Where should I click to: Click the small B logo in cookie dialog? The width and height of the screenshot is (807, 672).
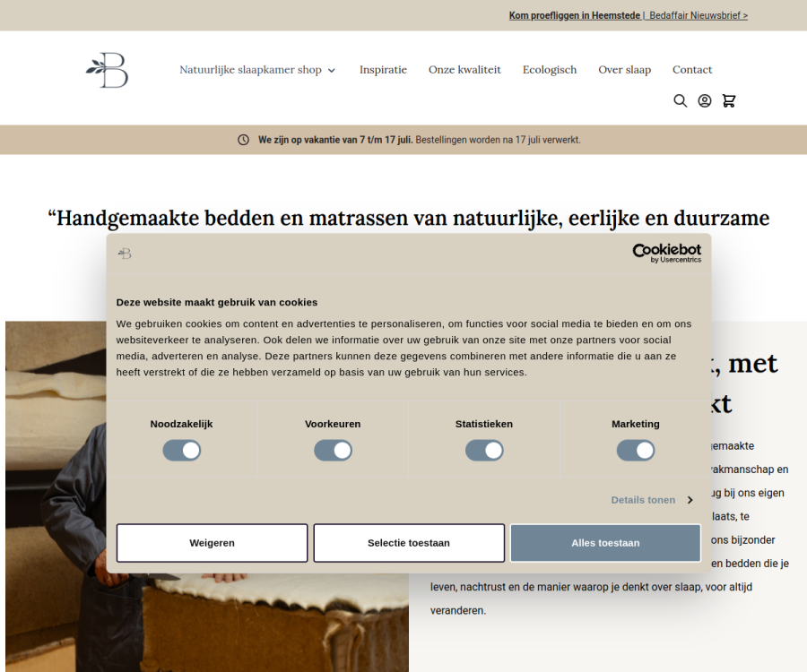coord(125,254)
